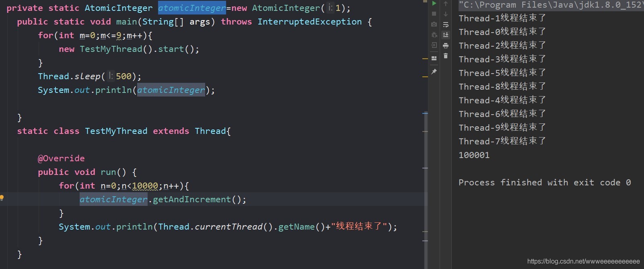Click the 10000 loop limit value

(145, 186)
